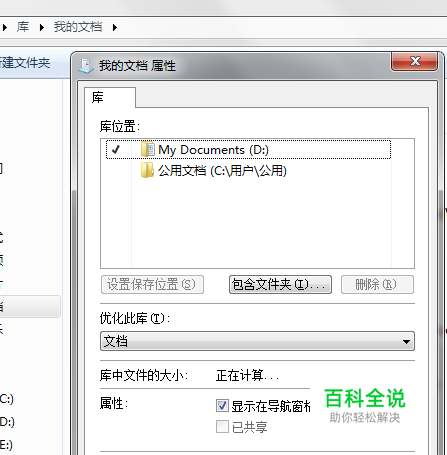Expand breadcrumb arrow after 库
The width and height of the screenshot is (447, 455).
point(41,27)
